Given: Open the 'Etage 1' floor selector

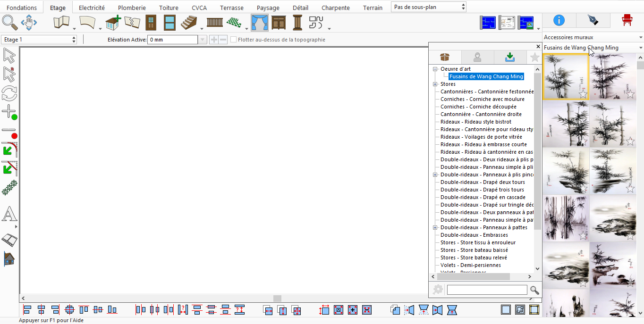Looking at the screenshot, I should pyautogui.click(x=39, y=40).
